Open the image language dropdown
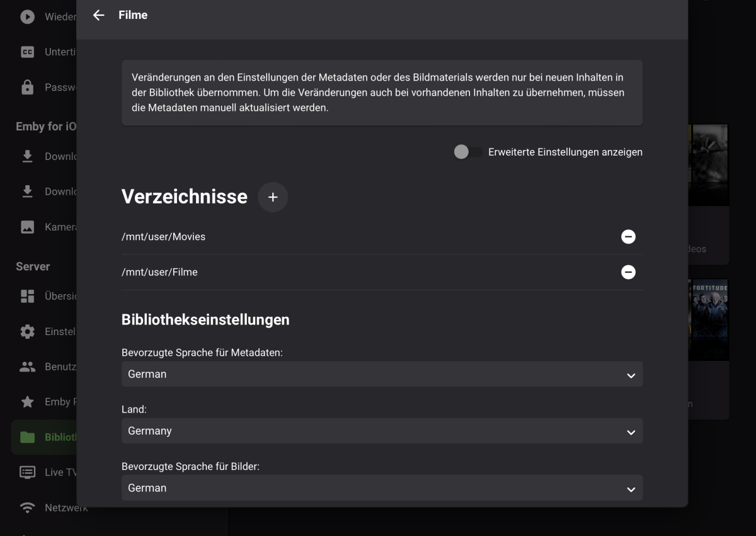The height and width of the screenshot is (536, 756). (x=382, y=488)
